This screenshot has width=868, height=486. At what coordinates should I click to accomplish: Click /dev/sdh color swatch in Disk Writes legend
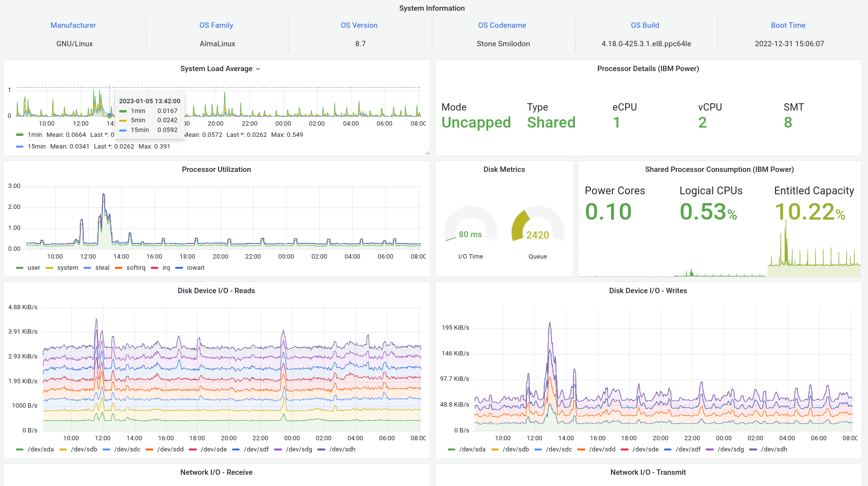click(753, 449)
